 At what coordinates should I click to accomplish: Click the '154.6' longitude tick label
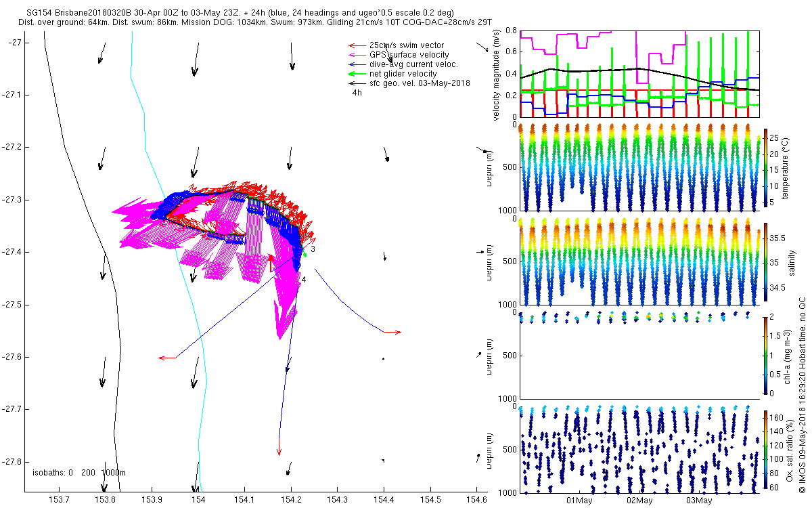(476, 500)
